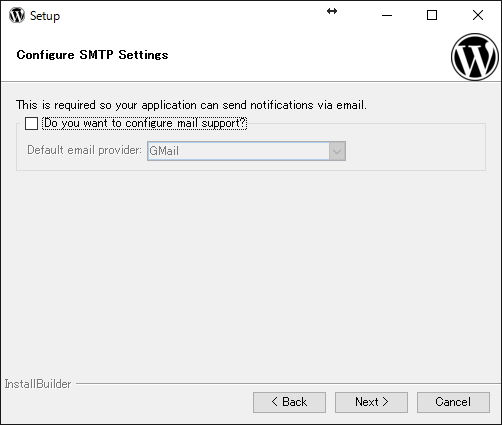Open the Default email provider dropdown arrow
The height and width of the screenshot is (425, 502).
click(x=337, y=151)
